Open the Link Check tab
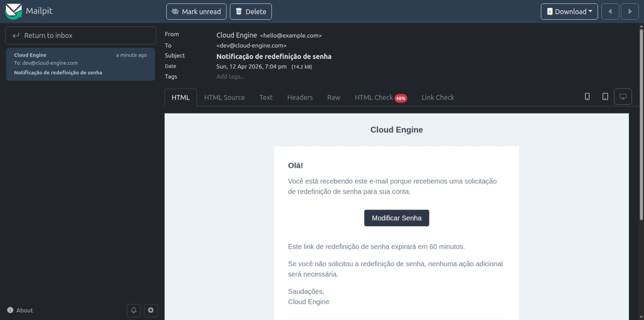The height and width of the screenshot is (320, 644). (438, 97)
